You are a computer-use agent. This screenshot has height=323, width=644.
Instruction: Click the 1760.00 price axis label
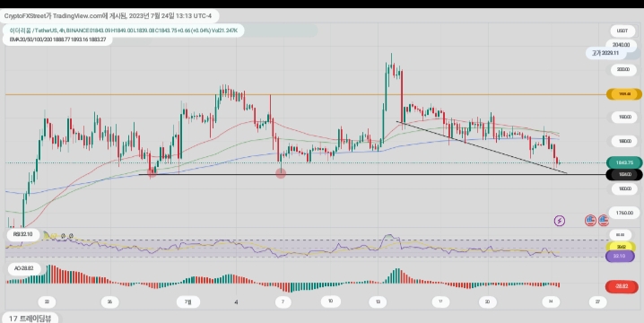coord(624,213)
